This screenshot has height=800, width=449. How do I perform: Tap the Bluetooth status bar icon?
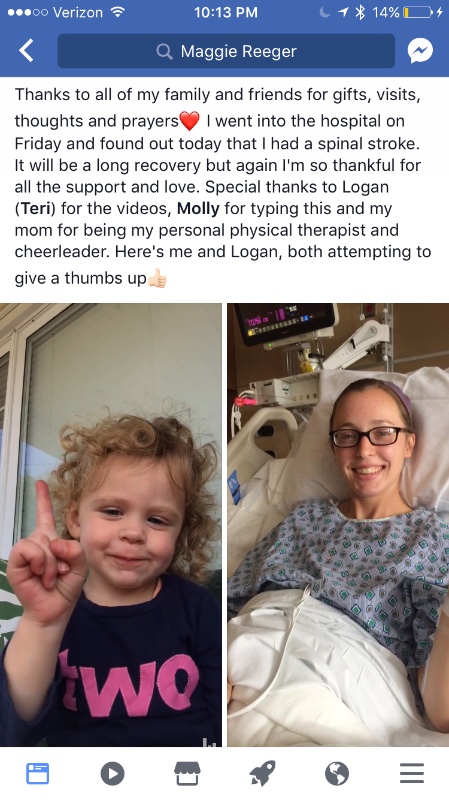click(x=360, y=12)
